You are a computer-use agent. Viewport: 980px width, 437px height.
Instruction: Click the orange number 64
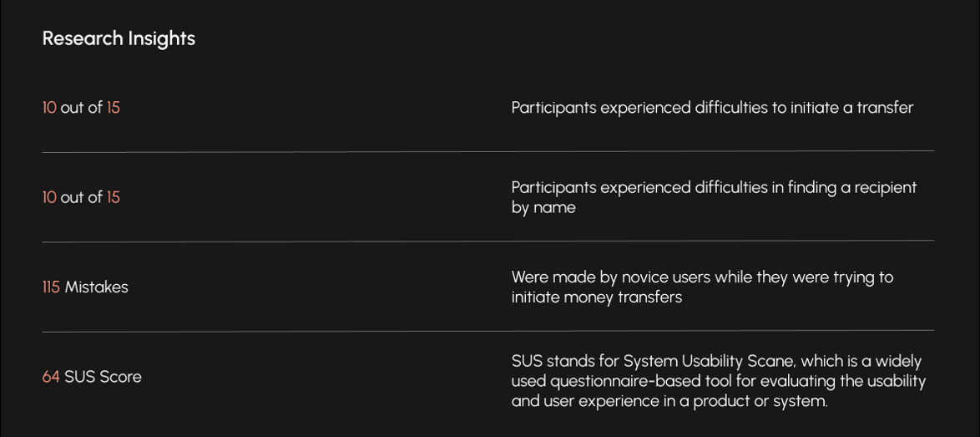[51, 377]
